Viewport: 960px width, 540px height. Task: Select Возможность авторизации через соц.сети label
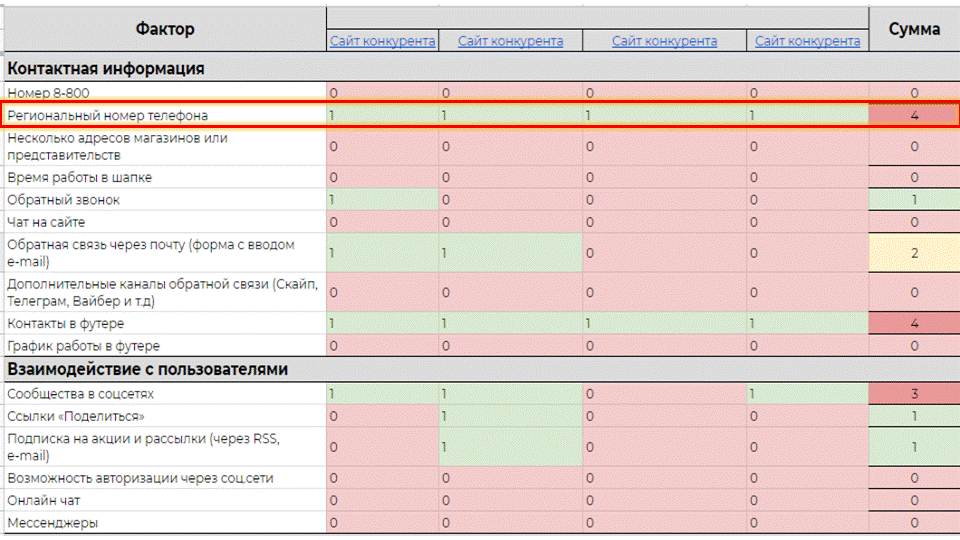(x=140, y=478)
